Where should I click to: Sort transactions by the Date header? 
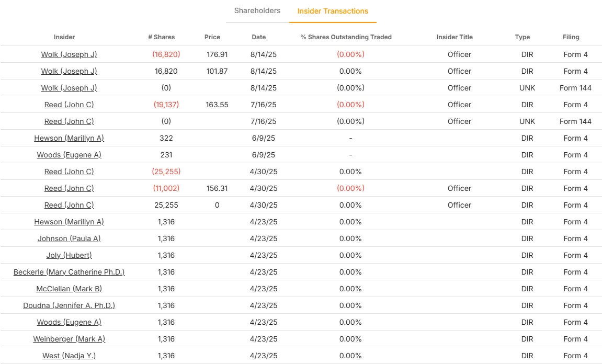258,37
